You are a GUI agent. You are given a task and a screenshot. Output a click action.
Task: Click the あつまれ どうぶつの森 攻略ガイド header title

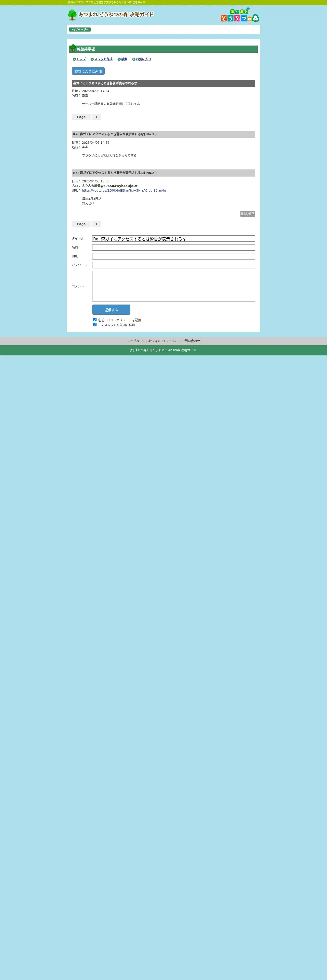[x=116, y=15]
